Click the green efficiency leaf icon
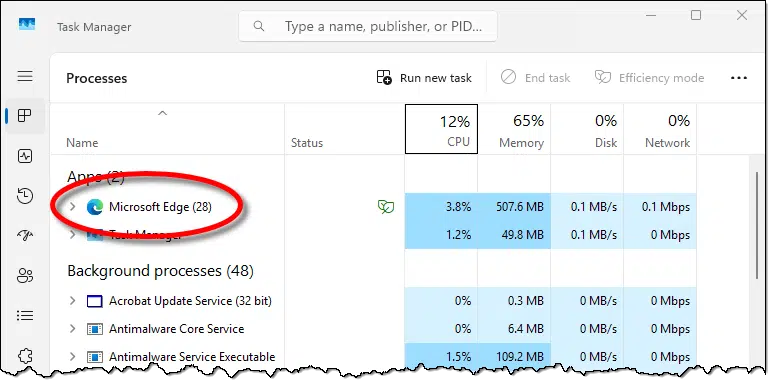The height and width of the screenshot is (385, 771). 386,207
